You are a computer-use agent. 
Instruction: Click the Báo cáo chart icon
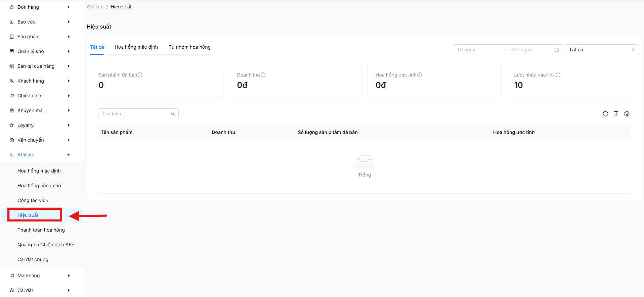[12, 22]
